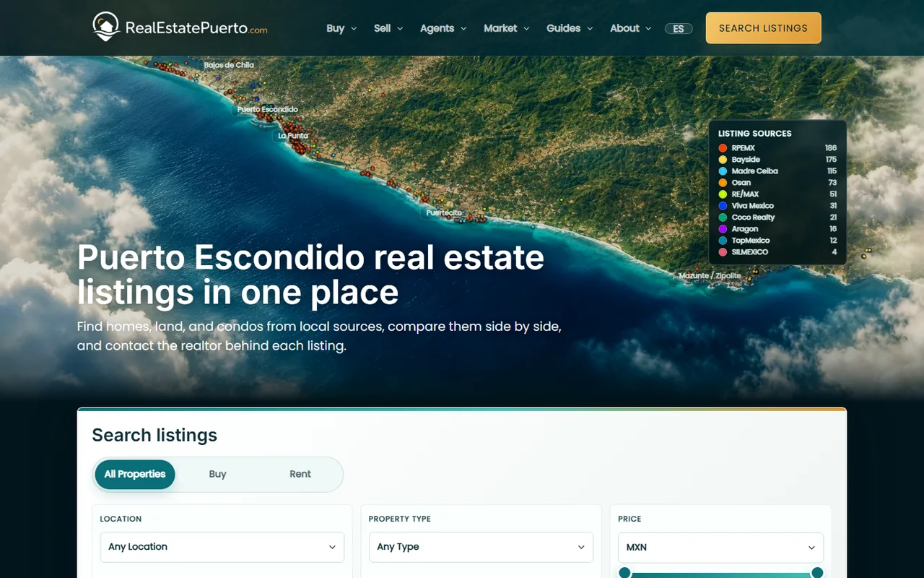Image resolution: width=924 pixels, height=578 pixels.
Task: Click the RE/MAX listing source entry
Action: click(x=777, y=194)
